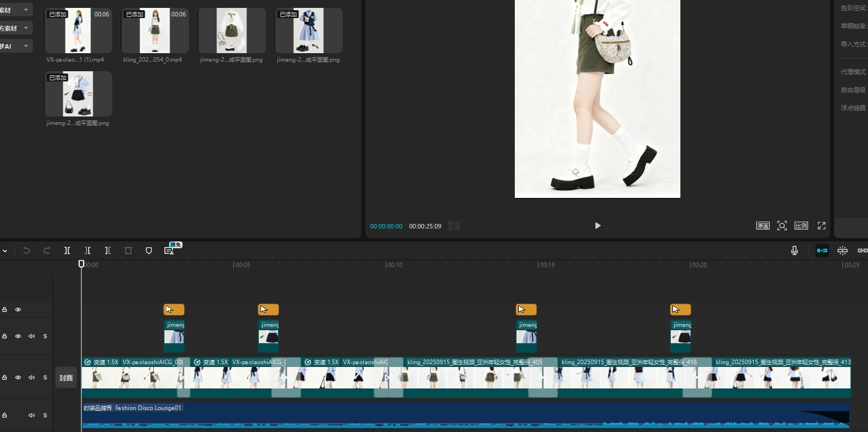The width and height of the screenshot is (868, 432).
Task: Select the black skirt outfit flat-lay image
Action: (x=79, y=94)
